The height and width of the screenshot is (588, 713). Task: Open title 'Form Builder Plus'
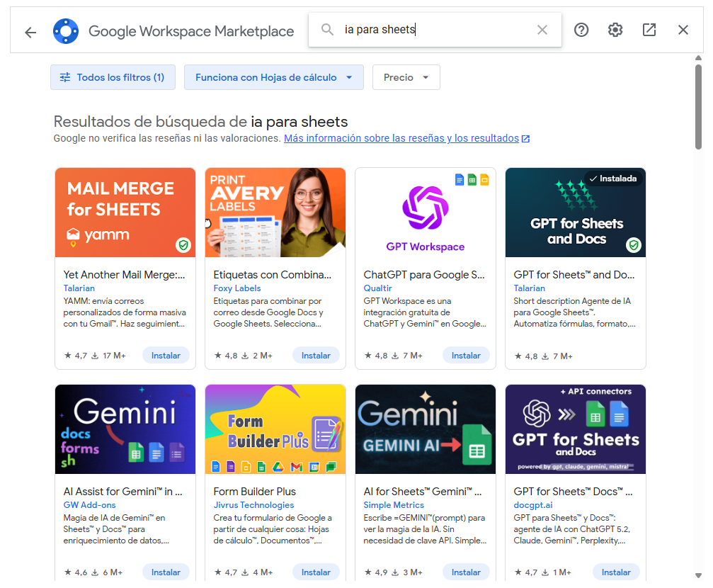(255, 491)
